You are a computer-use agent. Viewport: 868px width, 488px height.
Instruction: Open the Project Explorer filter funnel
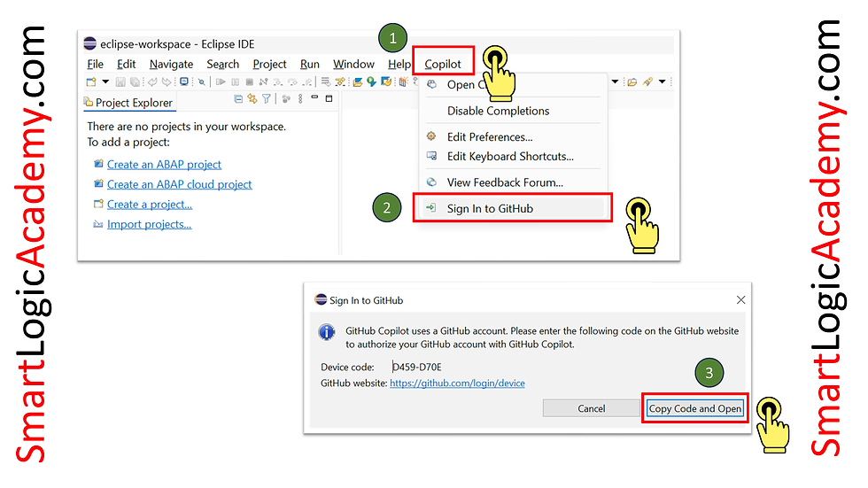[x=267, y=99]
